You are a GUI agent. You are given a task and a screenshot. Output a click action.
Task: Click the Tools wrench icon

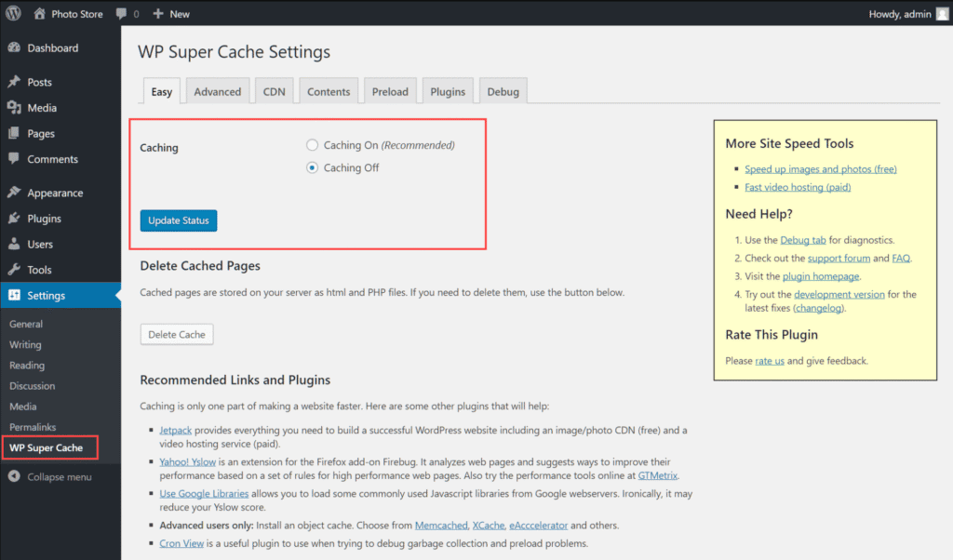point(14,270)
